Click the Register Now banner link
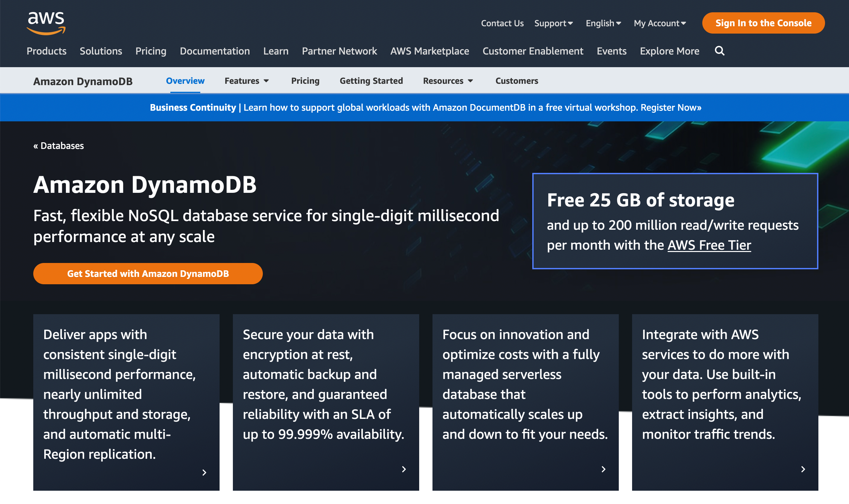The height and width of the screenshot is (504, 849). point(671,107)
